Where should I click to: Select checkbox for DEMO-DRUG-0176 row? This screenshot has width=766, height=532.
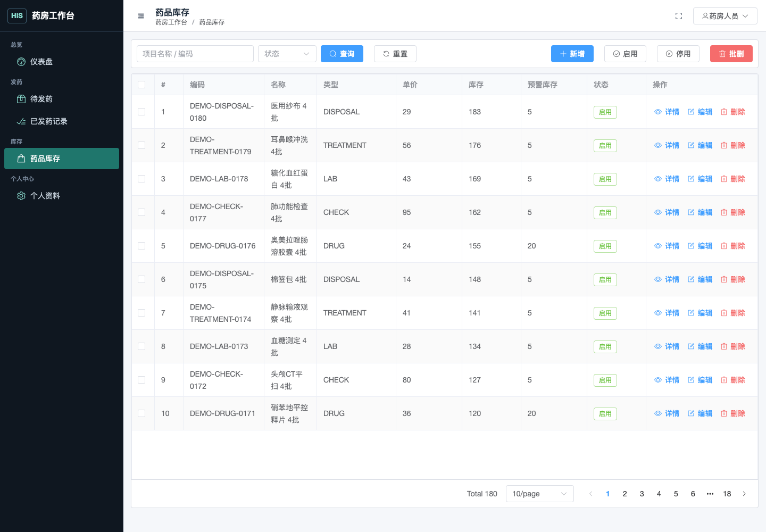tap(141, 246)
